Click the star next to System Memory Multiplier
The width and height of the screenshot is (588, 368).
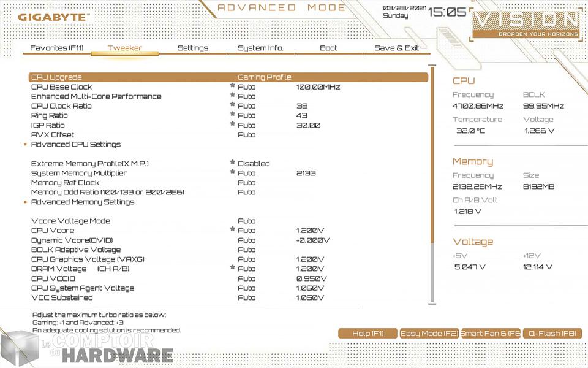coord(233,172)
